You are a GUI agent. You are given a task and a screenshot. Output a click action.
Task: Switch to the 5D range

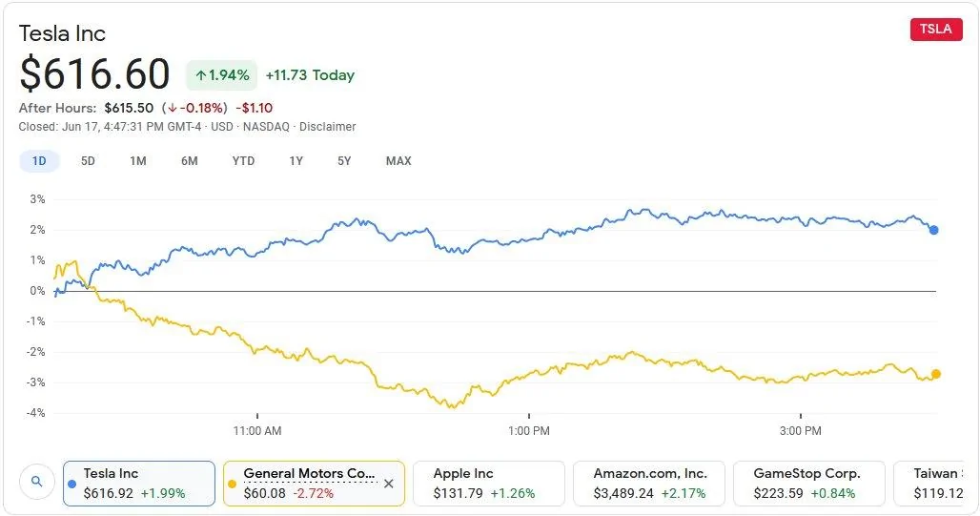tap(88, 161)
